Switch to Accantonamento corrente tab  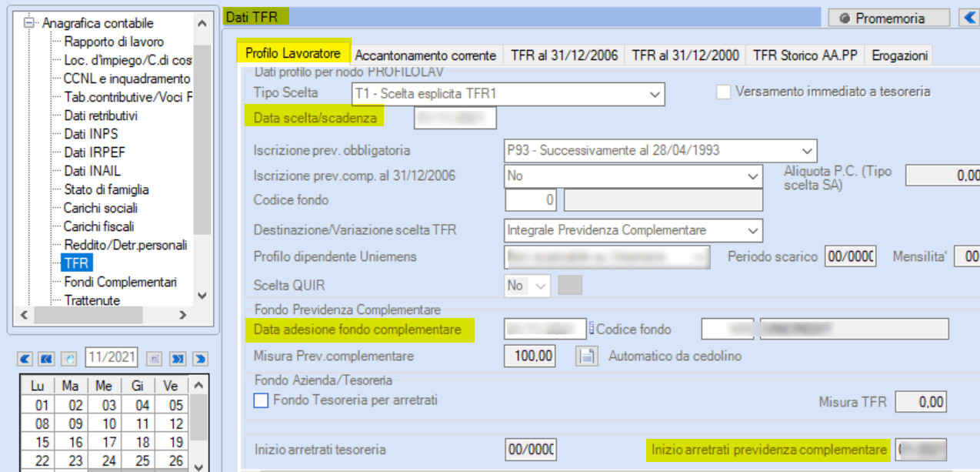coord(425,55)
